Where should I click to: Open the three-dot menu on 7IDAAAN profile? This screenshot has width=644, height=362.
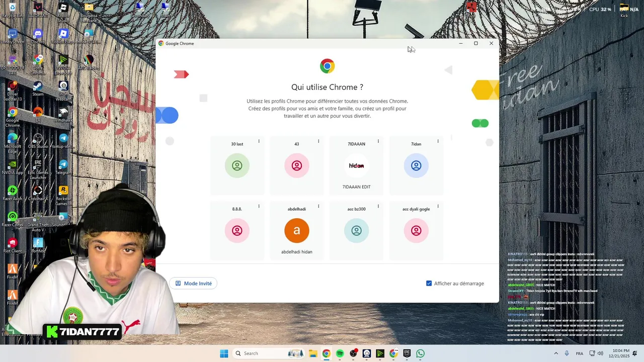pyautogui.click(x=378, y=141)
